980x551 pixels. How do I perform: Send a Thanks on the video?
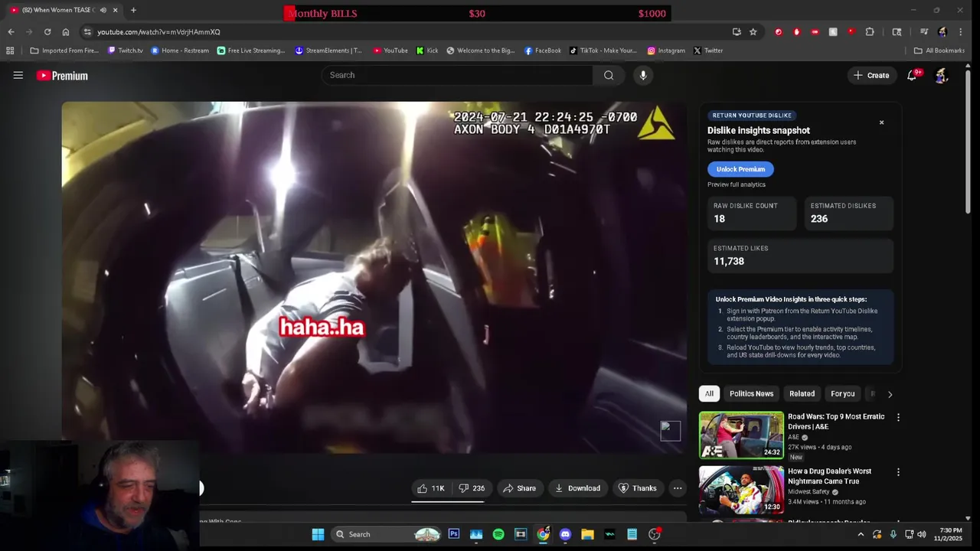click(x=637, y=488)
